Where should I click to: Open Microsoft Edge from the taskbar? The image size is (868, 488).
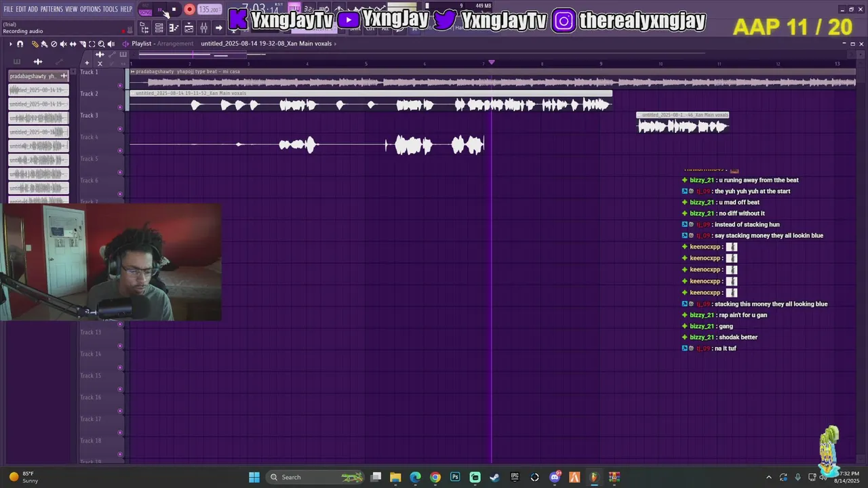tap(415, 477)
